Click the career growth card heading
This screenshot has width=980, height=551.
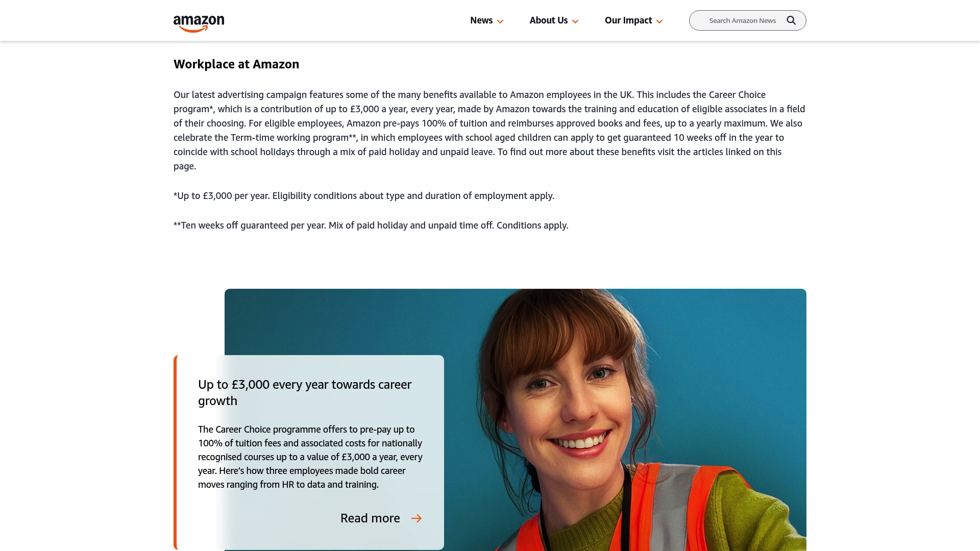pyautogui.click(x=305, y=393)
